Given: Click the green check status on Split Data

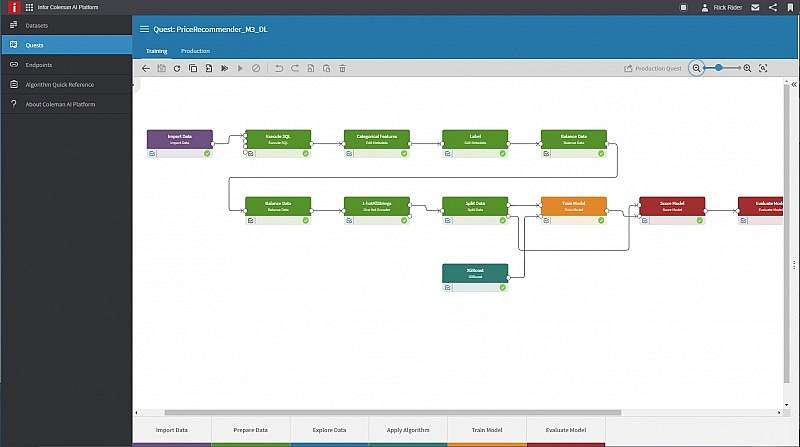Looking at the screenshot, I should pos(503,220).
